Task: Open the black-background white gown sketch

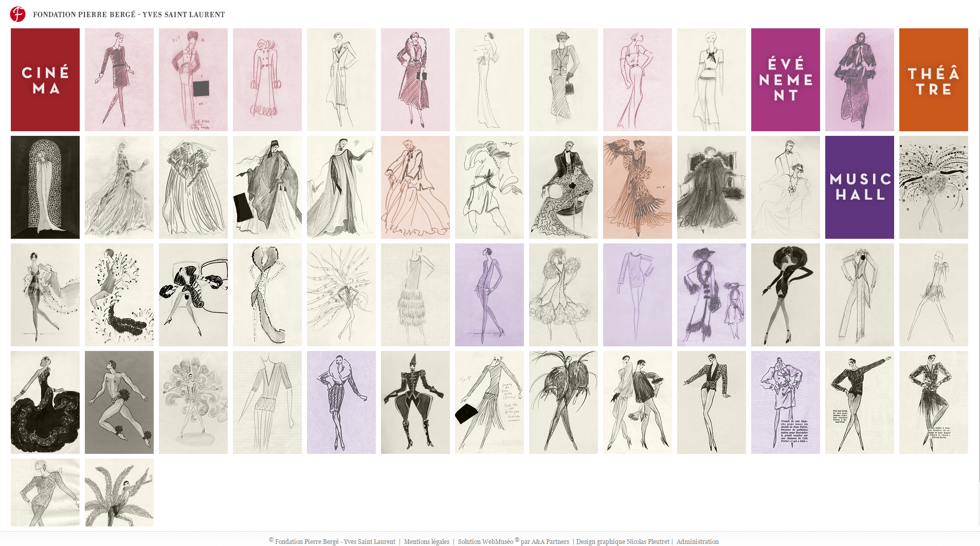Action: pyautogui.click(x=45, y=187)
